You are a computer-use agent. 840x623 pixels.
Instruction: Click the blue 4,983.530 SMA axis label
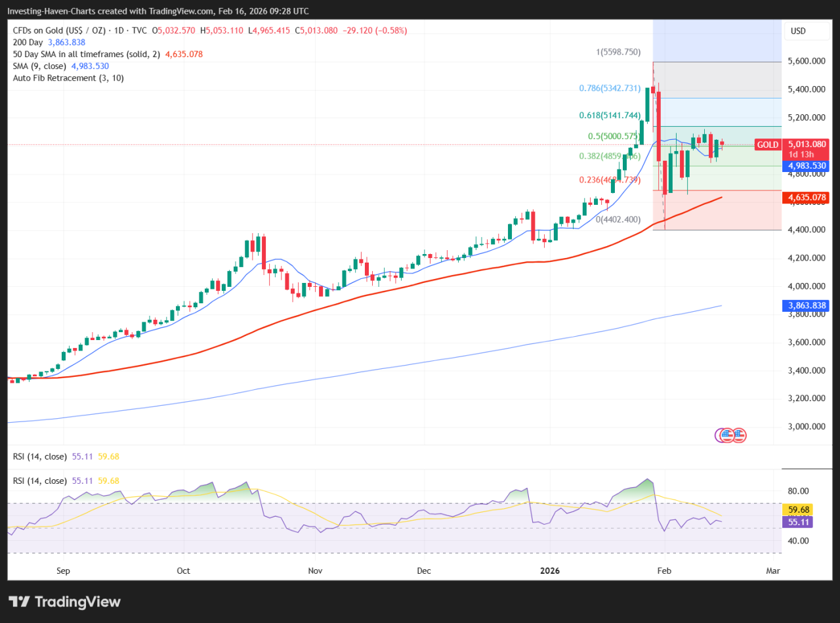[806, 167]
